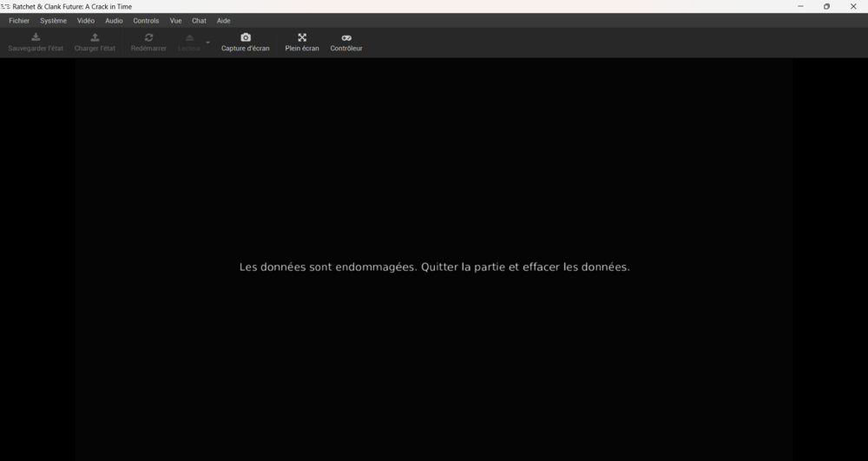Viewport: 868px width, 461px height.
Task: Open the Contrôleur gamepad settings
Action: click(346, 38)
